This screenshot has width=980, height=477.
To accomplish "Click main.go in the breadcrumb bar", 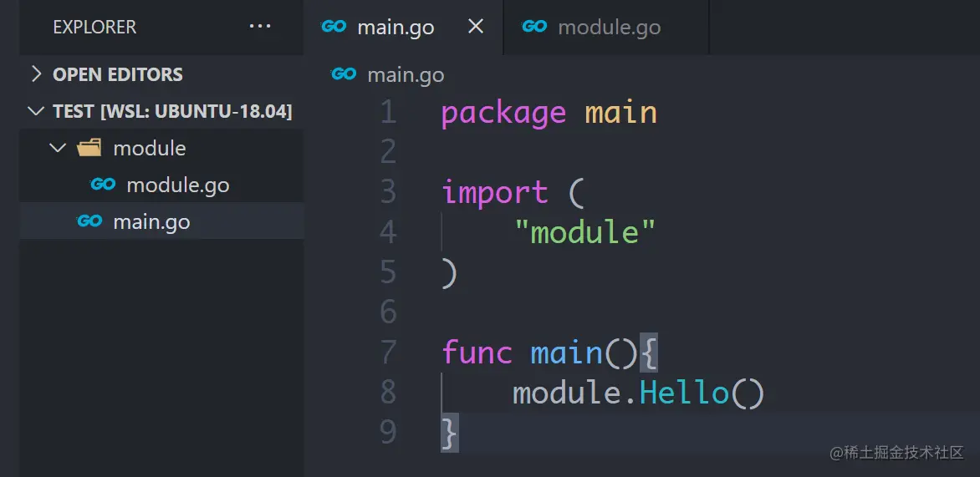I will click(x=406, y=75).
